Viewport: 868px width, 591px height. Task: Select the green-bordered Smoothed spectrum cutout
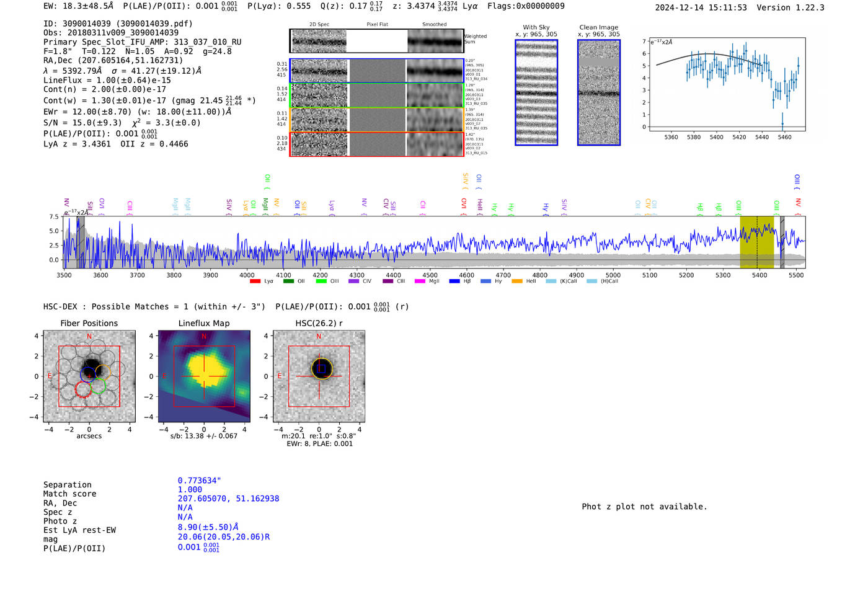[x=435, y=96]
